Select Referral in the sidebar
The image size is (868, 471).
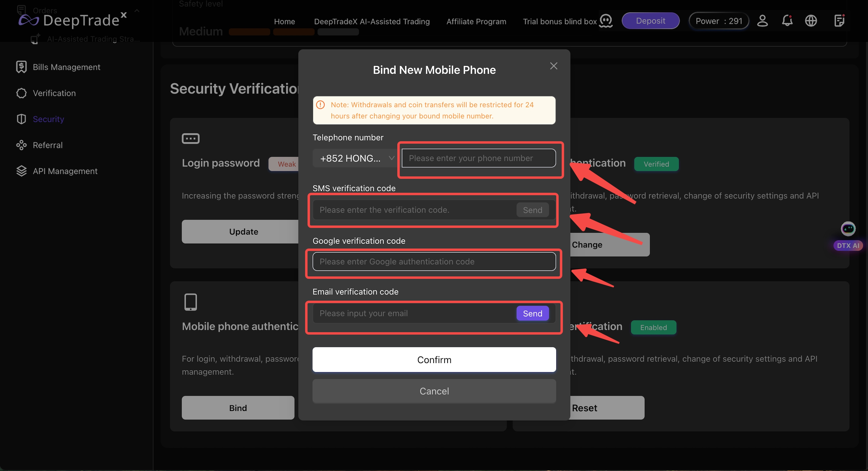click(x=48, y=145)
